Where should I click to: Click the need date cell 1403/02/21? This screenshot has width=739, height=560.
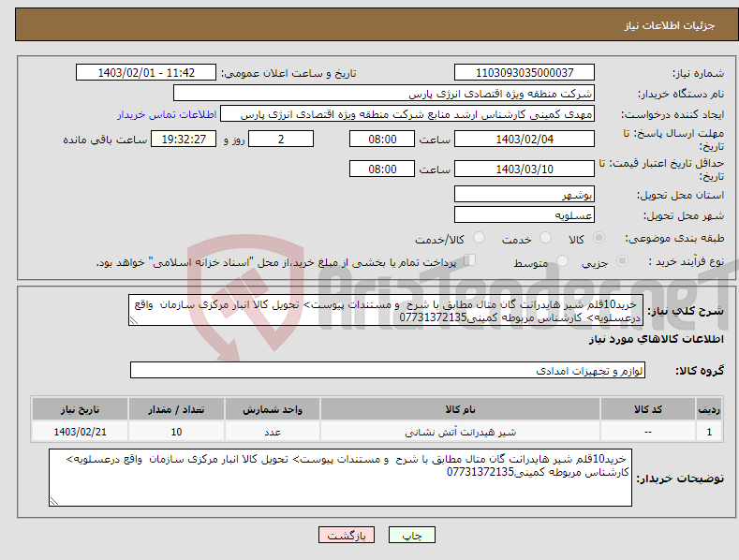tap(80, 432)
